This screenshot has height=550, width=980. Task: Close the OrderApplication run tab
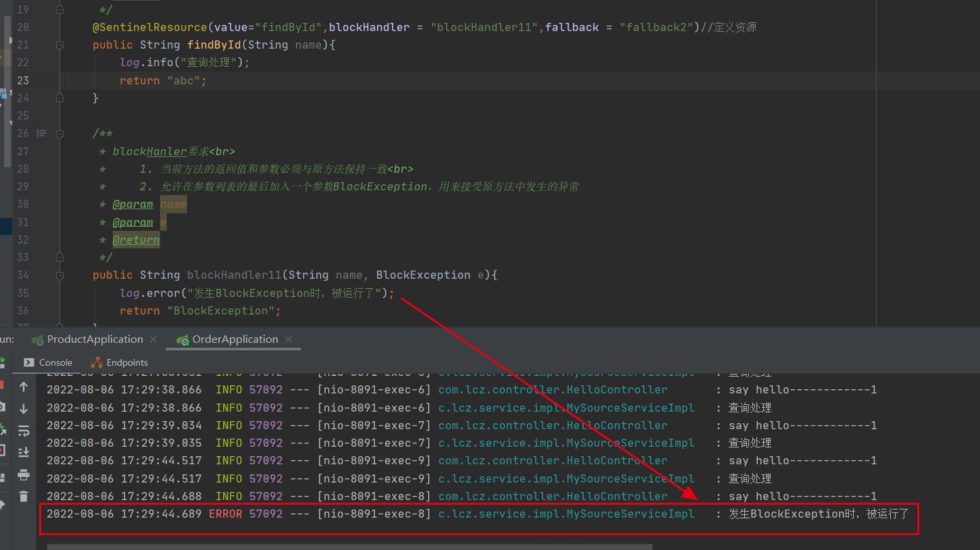pyautogui.click(x=288, y=339)
